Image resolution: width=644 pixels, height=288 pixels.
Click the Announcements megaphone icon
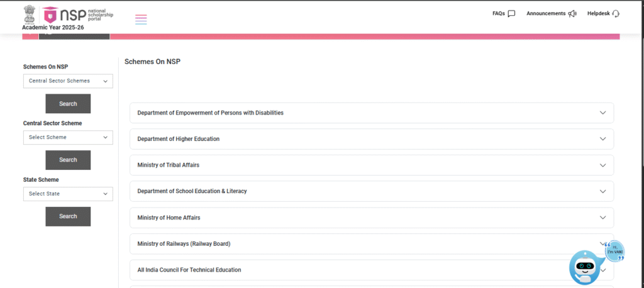tap(572, 14)
